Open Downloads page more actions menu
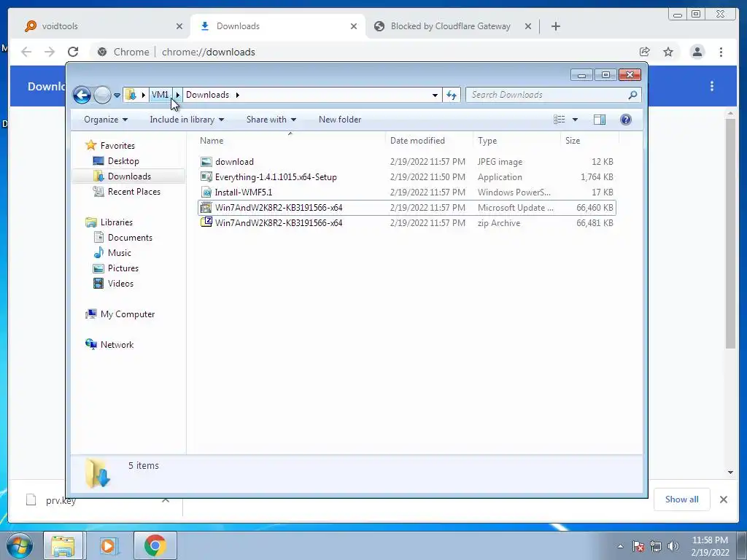The height and width of the screenshot is (560, 747). (712, 86)
